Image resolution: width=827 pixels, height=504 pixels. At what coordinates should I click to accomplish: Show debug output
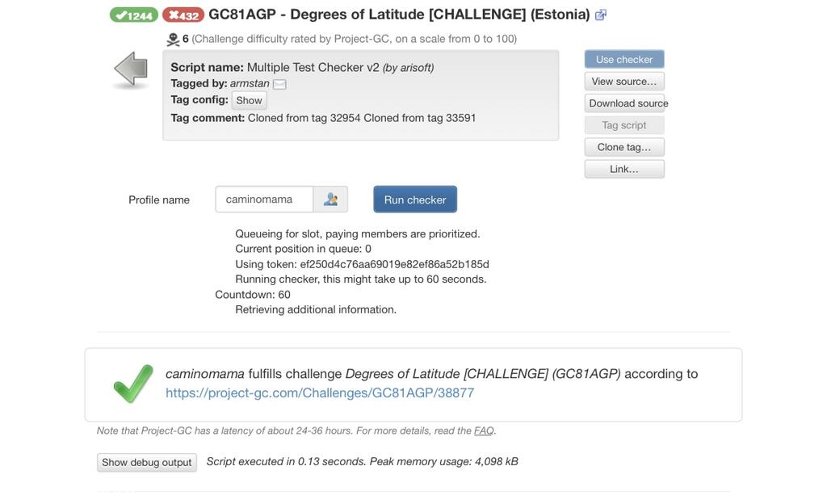(x=147, y=462)
